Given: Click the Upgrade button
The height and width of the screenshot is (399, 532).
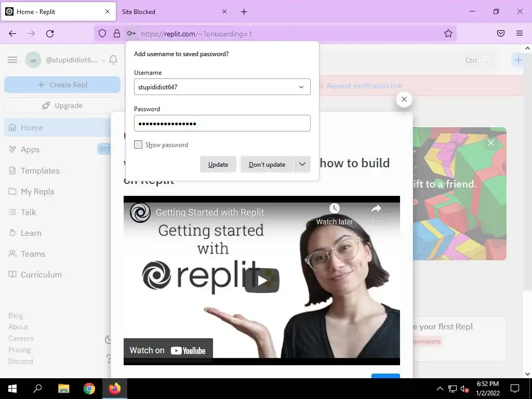Looking at the screenshot, I should pyautogui.click(x=62, y=105).
